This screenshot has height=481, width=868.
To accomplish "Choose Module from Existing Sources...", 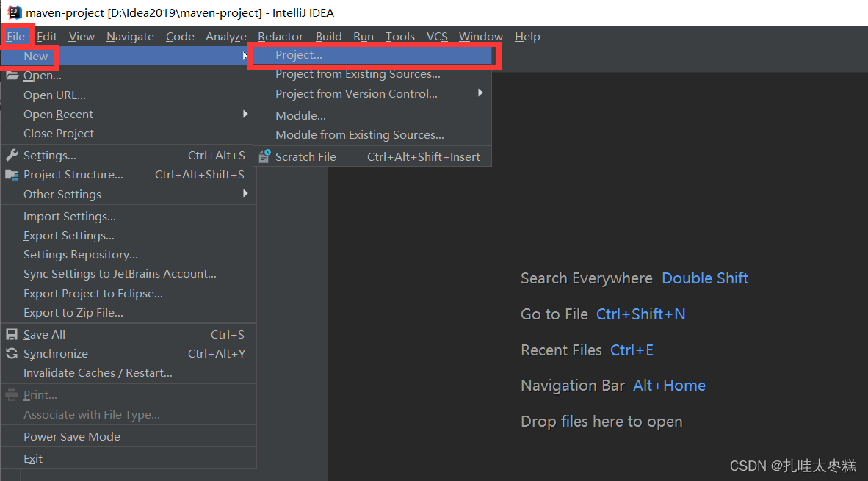I will point(372,134).
